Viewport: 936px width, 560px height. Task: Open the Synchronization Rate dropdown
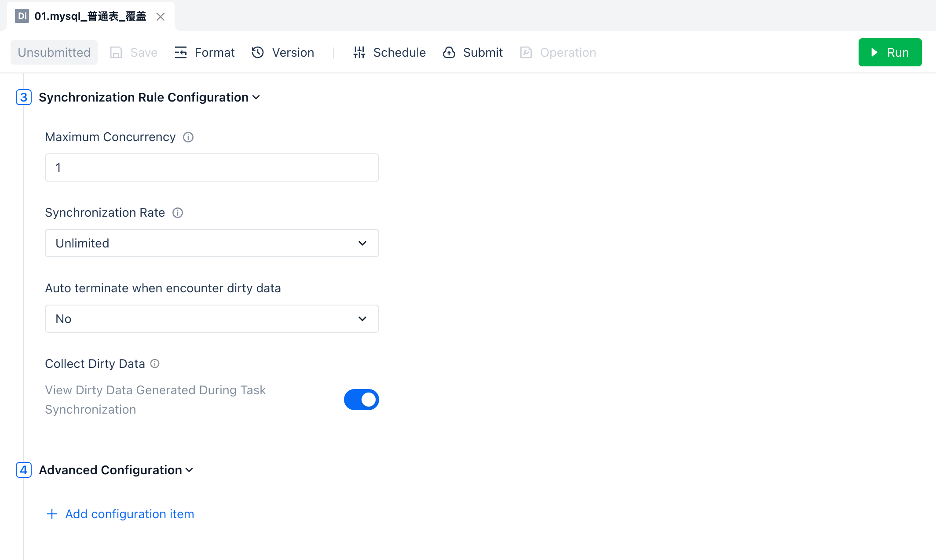tap(212, 243)
